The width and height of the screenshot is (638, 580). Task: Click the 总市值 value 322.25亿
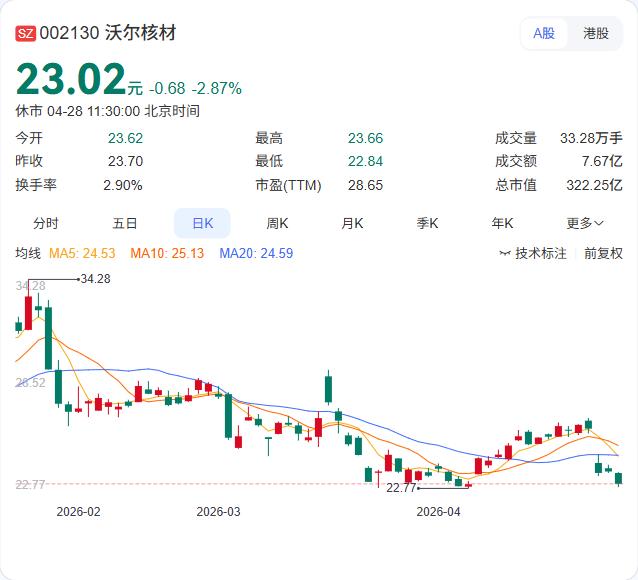click(x=594, y=185)
